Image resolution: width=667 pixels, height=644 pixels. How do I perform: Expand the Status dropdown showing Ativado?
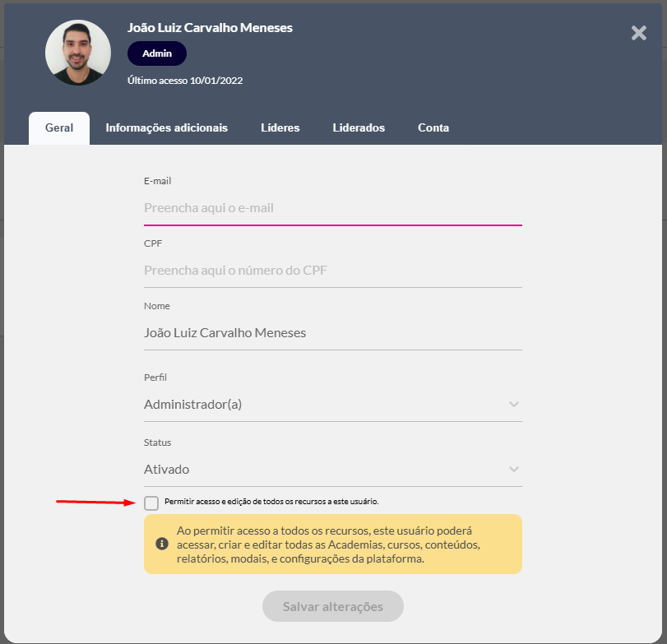tap(321, 470)
